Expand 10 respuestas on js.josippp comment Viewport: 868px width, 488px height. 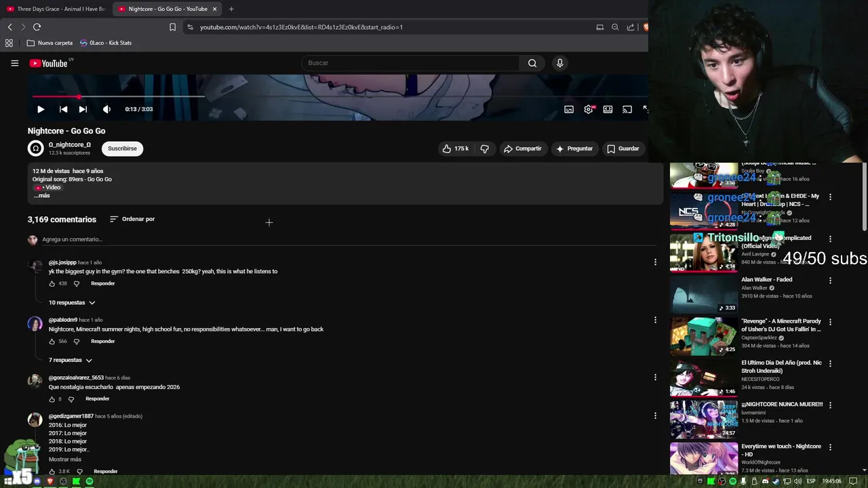coord(72,302)
